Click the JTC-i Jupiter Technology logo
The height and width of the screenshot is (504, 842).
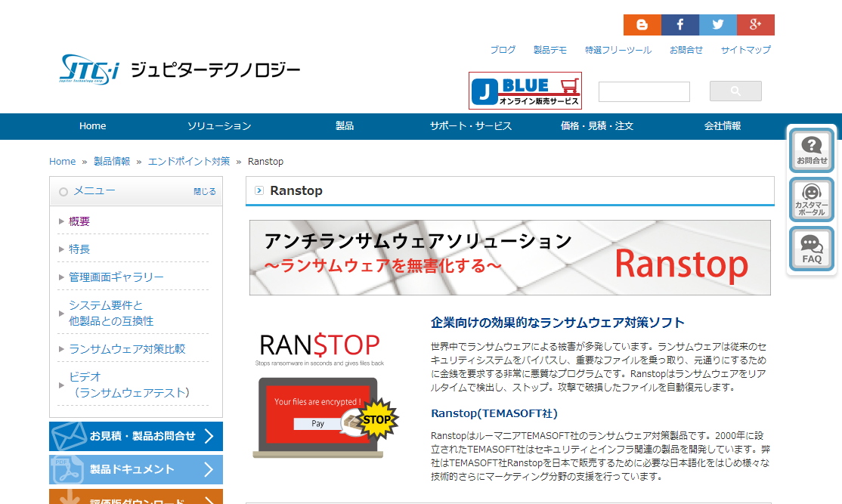click(x=179, y=70)
